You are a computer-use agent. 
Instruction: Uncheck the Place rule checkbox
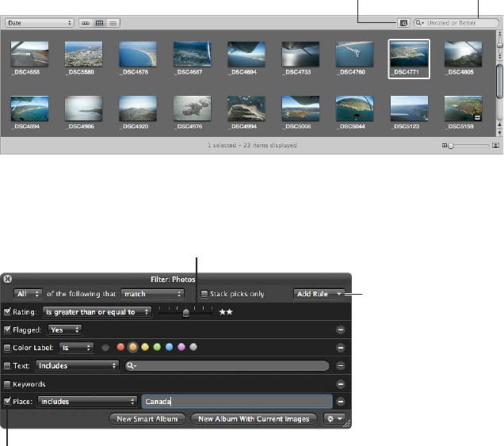7,401
